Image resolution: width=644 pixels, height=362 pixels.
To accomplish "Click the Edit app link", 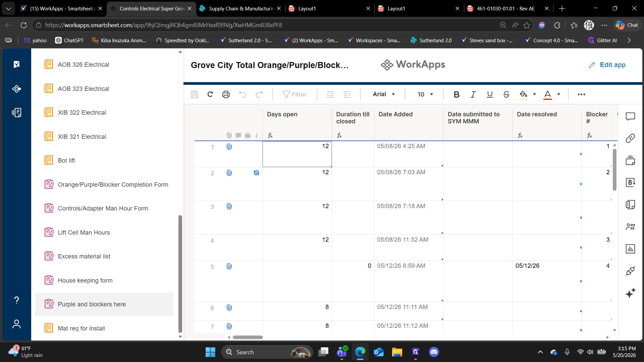I will pos(607,65).
